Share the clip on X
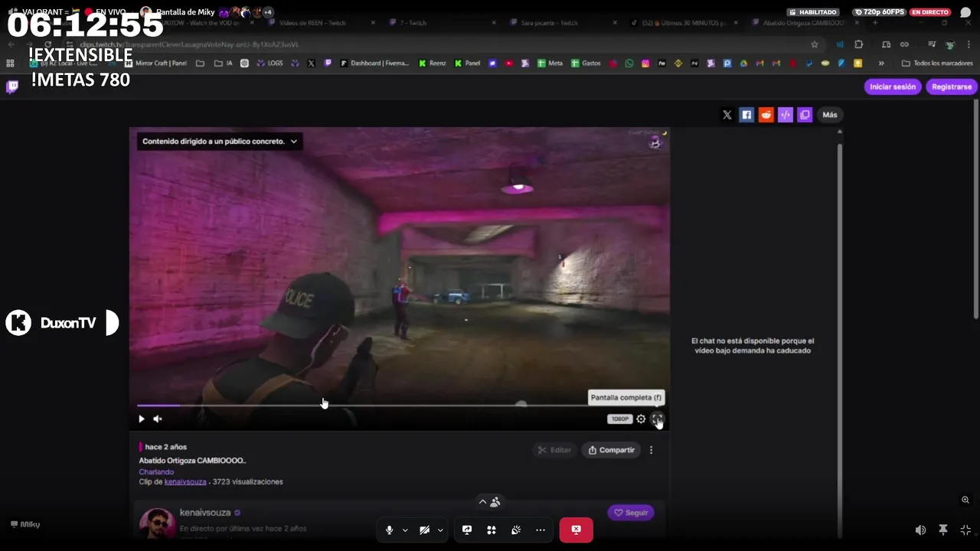 pyautogui.click(x=727, y=115)
